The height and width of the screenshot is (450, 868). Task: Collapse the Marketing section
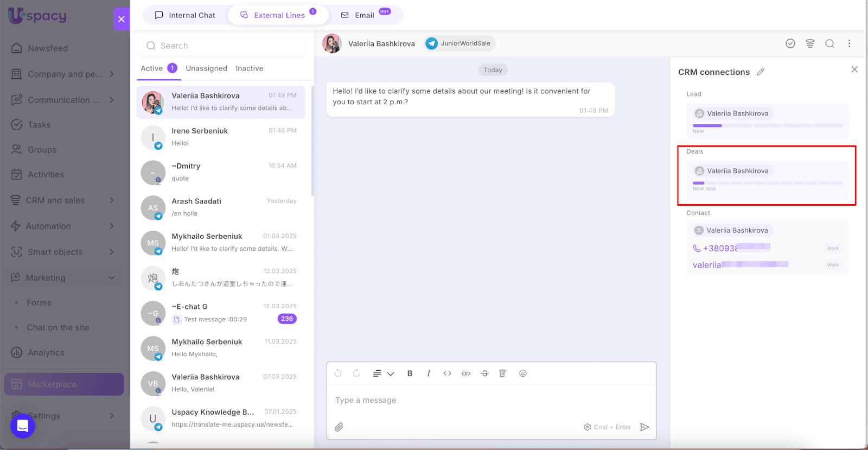[x=111, y=278]
